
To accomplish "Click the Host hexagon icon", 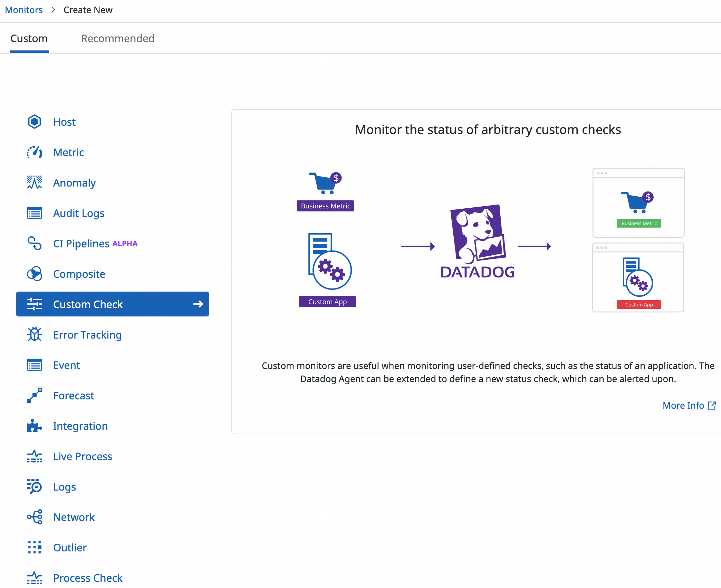I will click(35, 122).
